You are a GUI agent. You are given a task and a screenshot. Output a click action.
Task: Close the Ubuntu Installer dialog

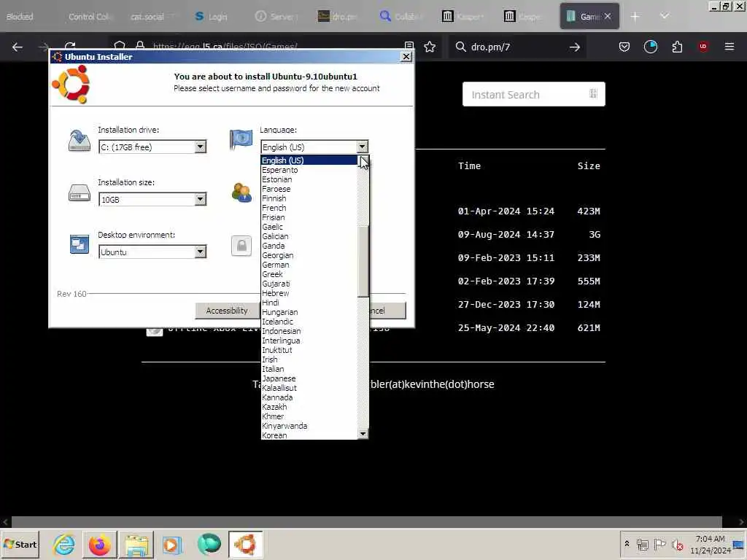[x=406, y=57]
